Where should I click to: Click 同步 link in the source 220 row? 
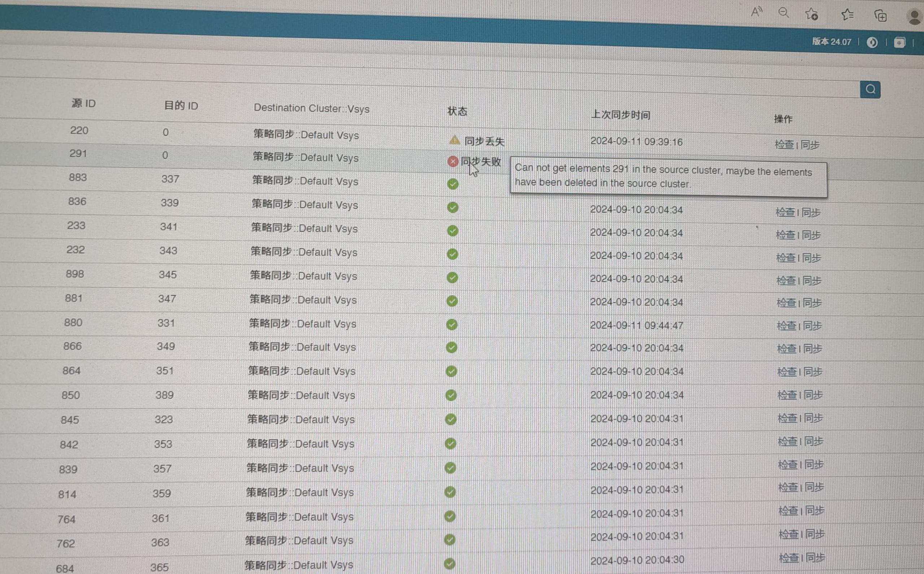coord(810,145)
